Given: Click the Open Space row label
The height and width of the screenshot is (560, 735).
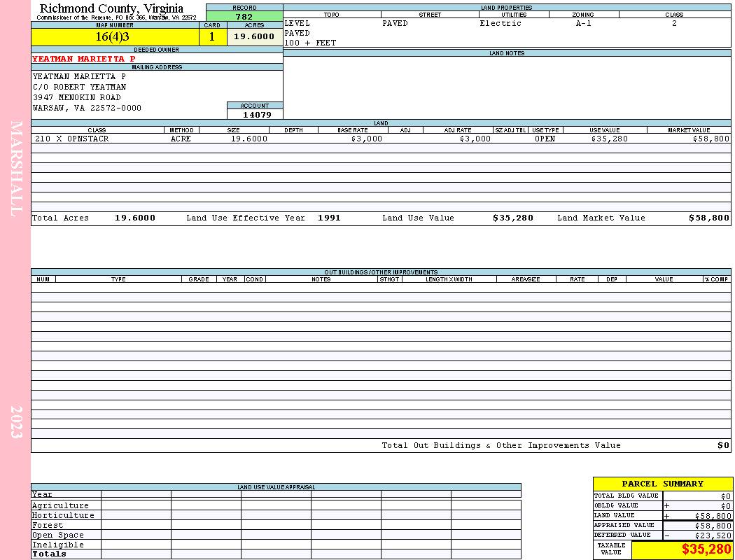Looking at the screenshot, I should tap(57, 535).
